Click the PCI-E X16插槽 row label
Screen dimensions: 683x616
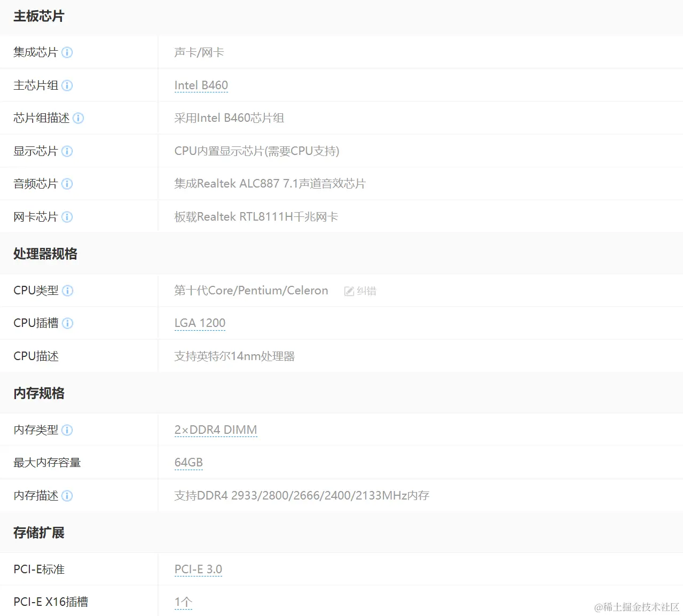(x=51, y=602)
